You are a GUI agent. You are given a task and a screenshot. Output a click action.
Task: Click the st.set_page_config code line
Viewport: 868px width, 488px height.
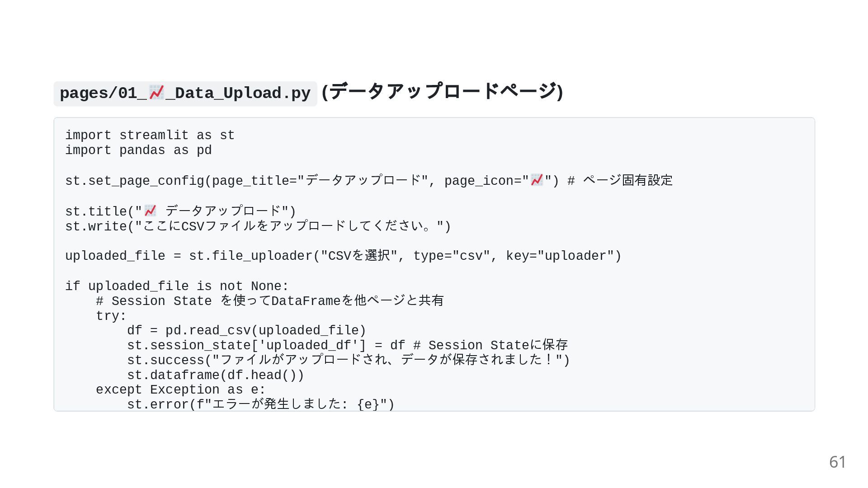coord(369,181)
